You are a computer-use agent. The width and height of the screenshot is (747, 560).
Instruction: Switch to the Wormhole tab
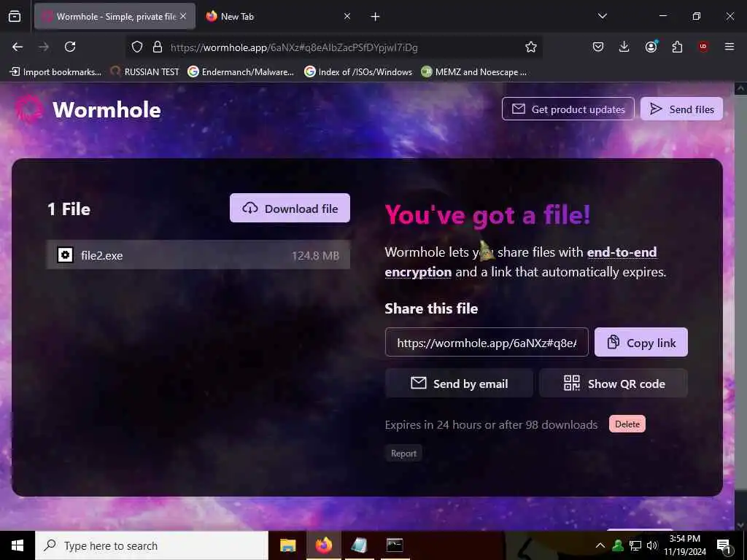115,17
